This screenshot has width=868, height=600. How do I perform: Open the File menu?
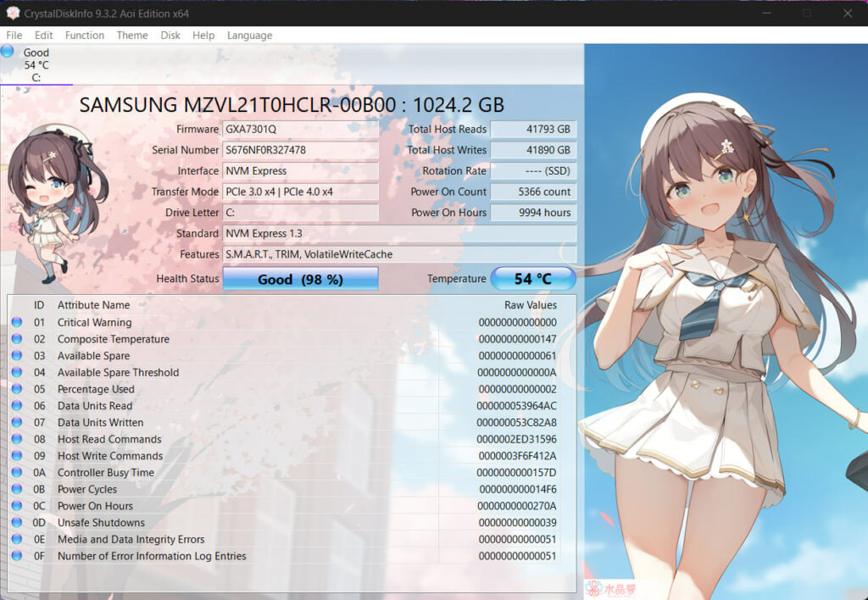(14, 36)
